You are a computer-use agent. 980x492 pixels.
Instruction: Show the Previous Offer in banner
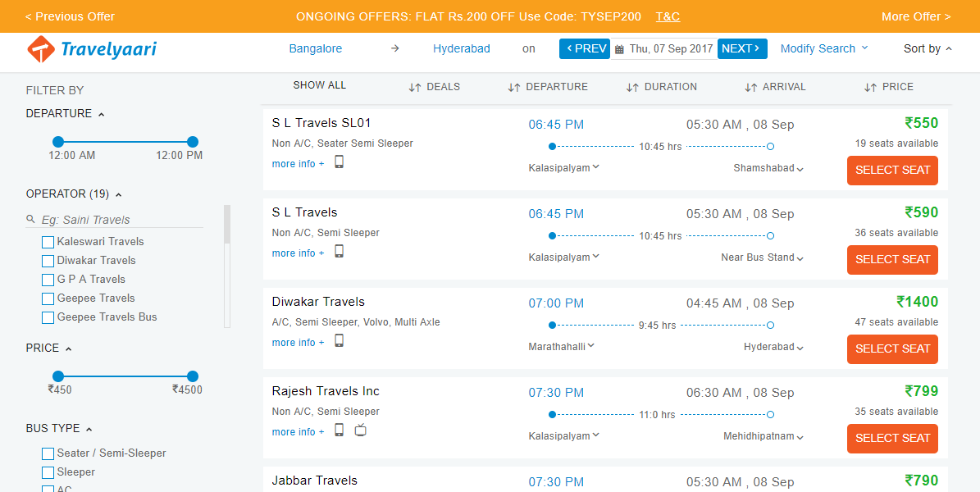[70, 17]
